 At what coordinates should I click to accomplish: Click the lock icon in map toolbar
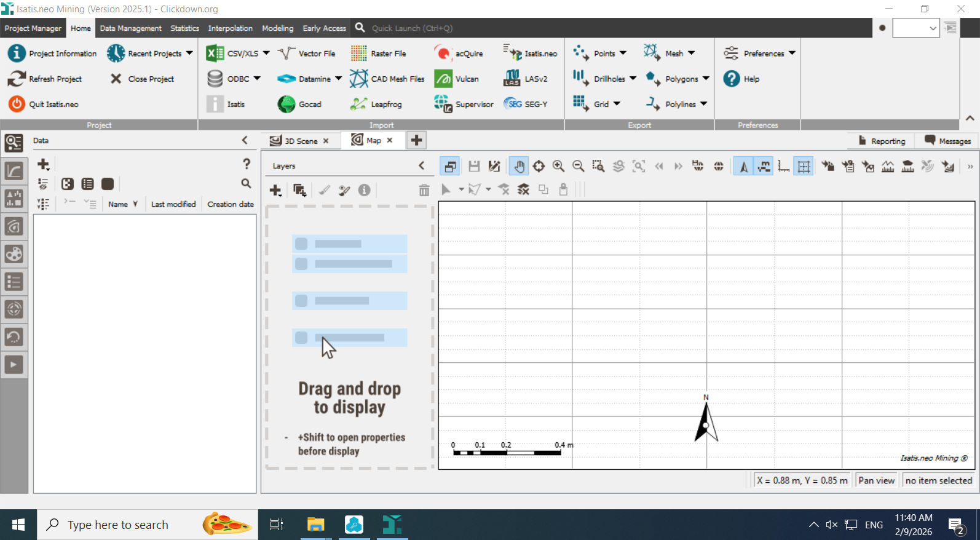563,189
